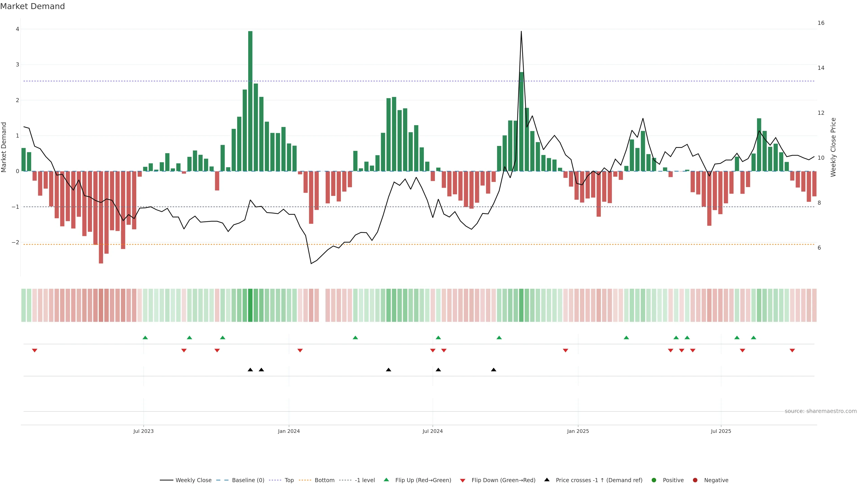Click the source: sharemaestro.com text
This screenshot has width=868, height=488.
coord(821,411)
